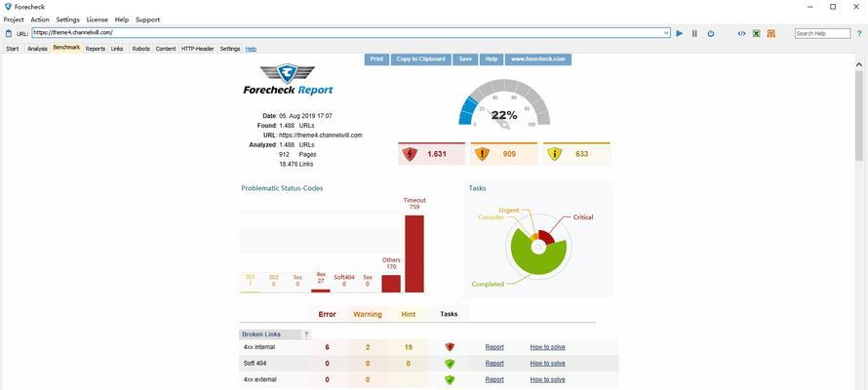Open the Project menu
868x390 pixels.
point(14,19)
